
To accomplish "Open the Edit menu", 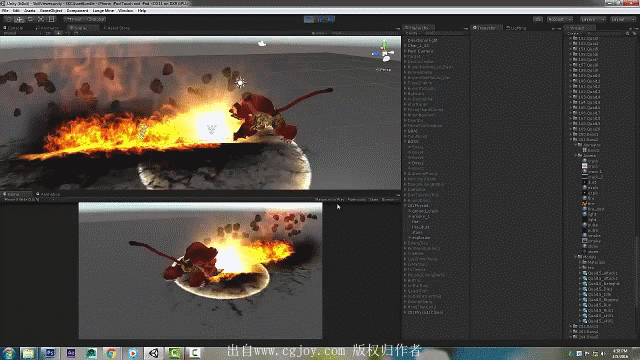I will [16, 11].
